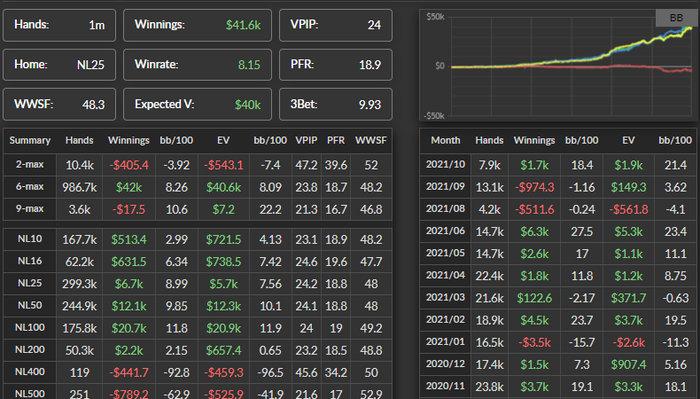
Task: Click the -$50k axis label on the graph
Action: point(434,116)
